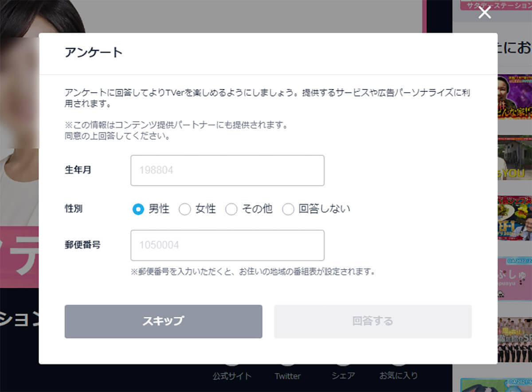
Task: Pick the その他 radio option
Action: tap(231, 209)
